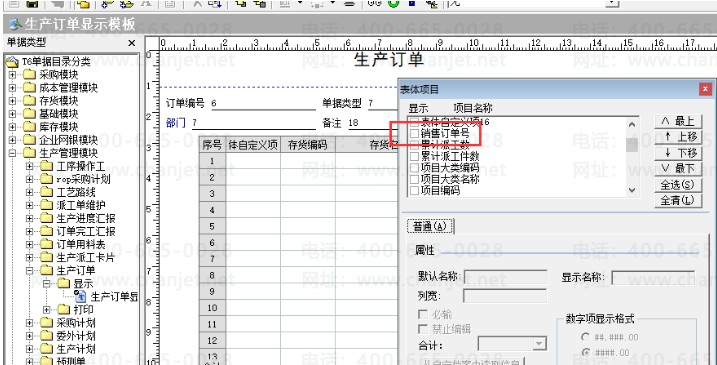The image size is (717, 365).
Task: Click the rop采购计划 folder icon
Action: 47,179
